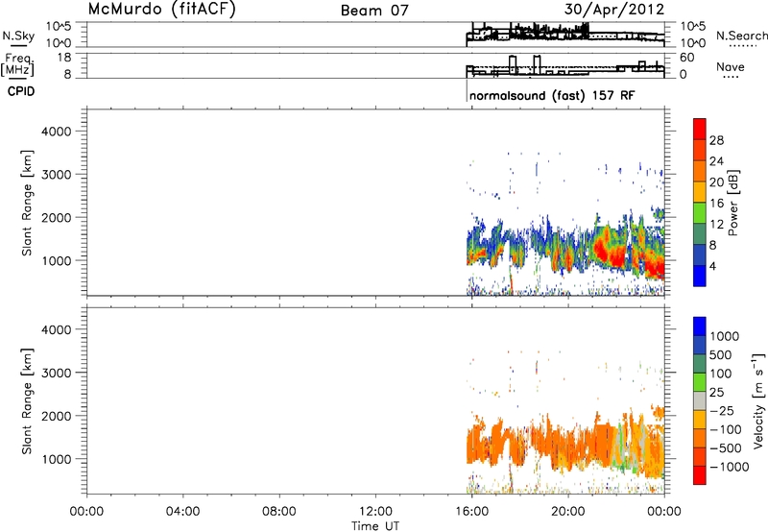768x532 pixels.
Task: Click the Velocity [m s-1] axis label
Action: tap(758, 400)
